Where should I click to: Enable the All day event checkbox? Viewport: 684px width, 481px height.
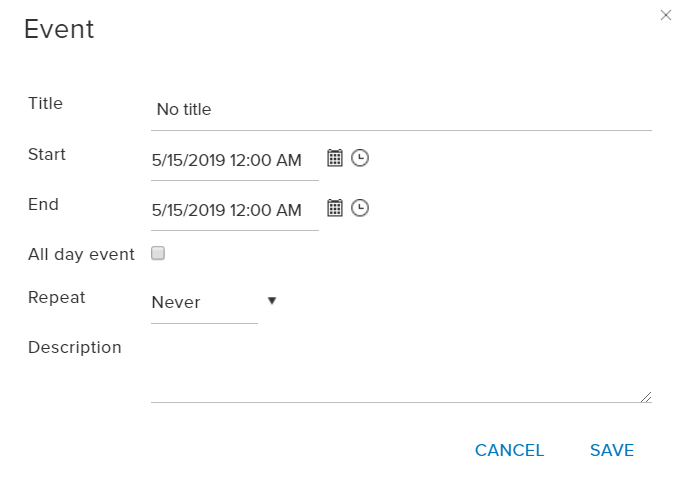point(158,254)
